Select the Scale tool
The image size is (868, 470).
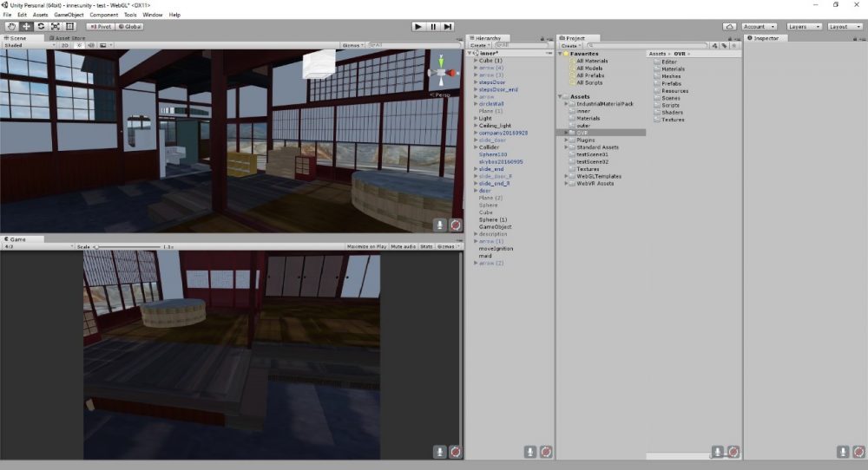[56, 27]
